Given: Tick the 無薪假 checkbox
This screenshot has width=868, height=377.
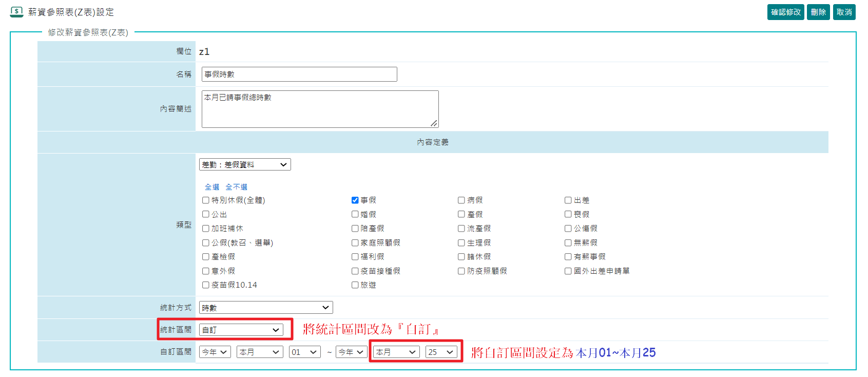Looking at the screenshot, I should (568, 243).
